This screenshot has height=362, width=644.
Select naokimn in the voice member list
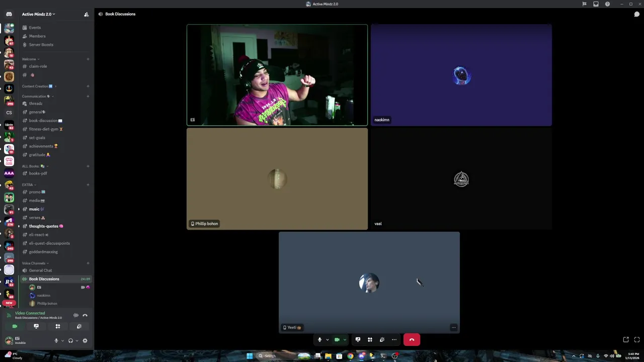tap(43, 296)
